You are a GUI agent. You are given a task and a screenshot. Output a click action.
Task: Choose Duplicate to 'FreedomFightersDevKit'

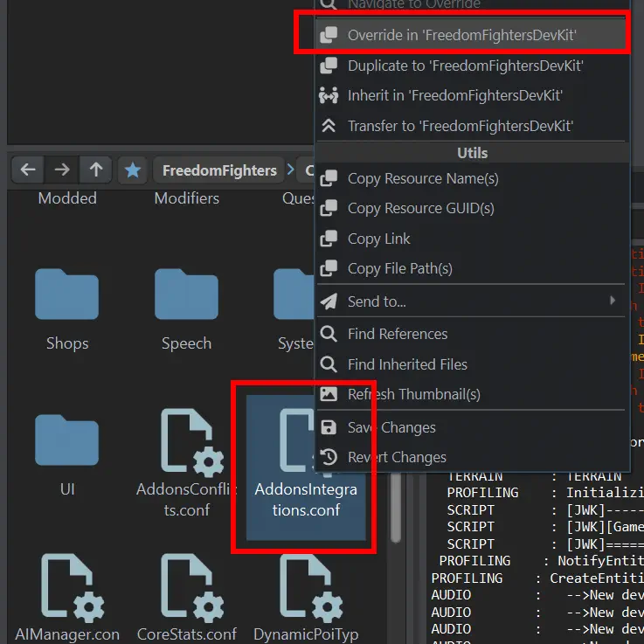[465, 66]
